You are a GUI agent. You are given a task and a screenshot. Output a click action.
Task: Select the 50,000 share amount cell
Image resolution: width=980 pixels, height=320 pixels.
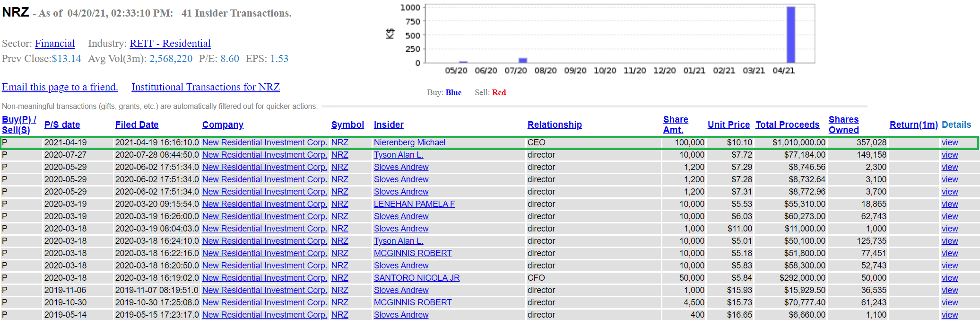pyautogui.click(x=684, y=278)
